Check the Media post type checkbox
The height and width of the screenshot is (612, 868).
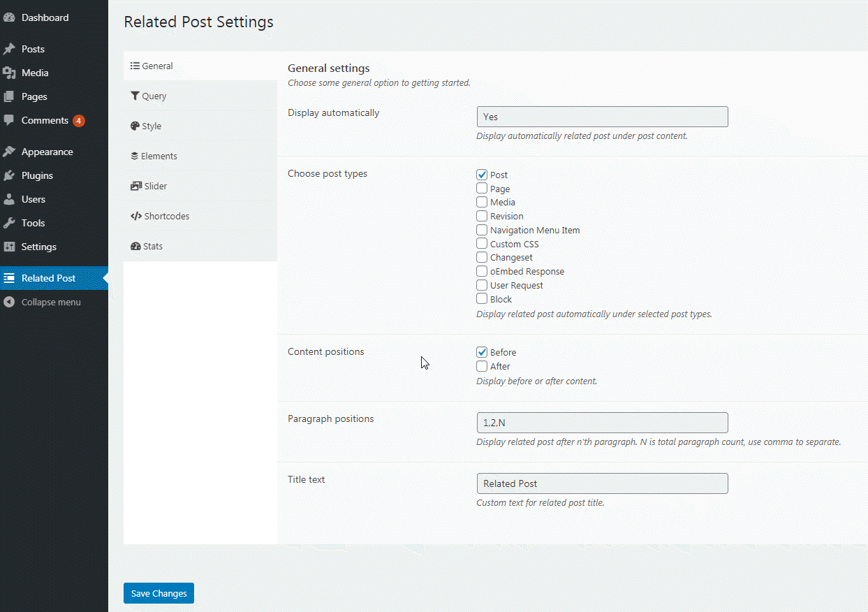[x=482, y=202]
